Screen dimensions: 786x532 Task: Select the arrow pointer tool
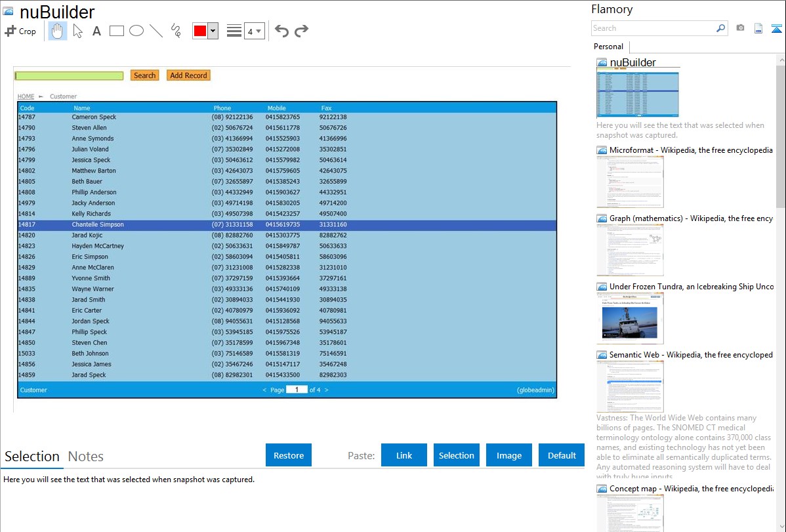pyautogui.click(x=77, y=31)
